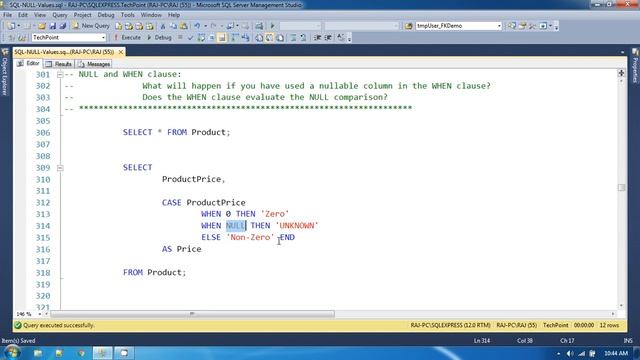Switch to the Results tab
Viewport: 640px width, 360px height.
pos(59,64)
